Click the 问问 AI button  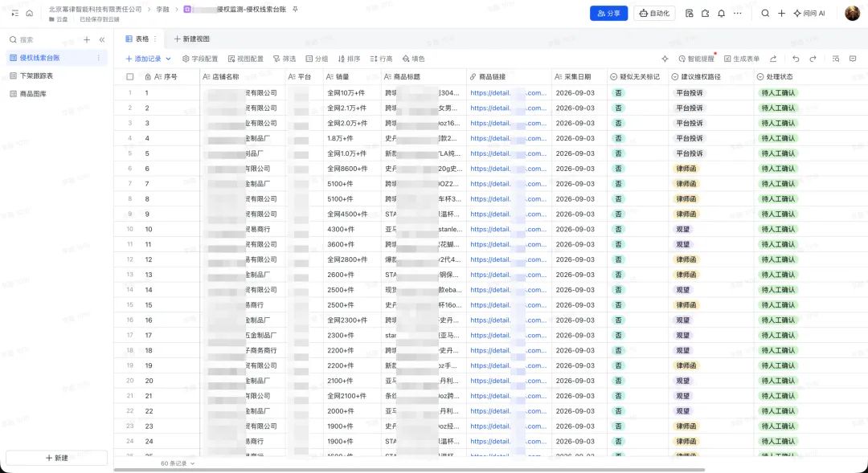click(x=809, y=14)
